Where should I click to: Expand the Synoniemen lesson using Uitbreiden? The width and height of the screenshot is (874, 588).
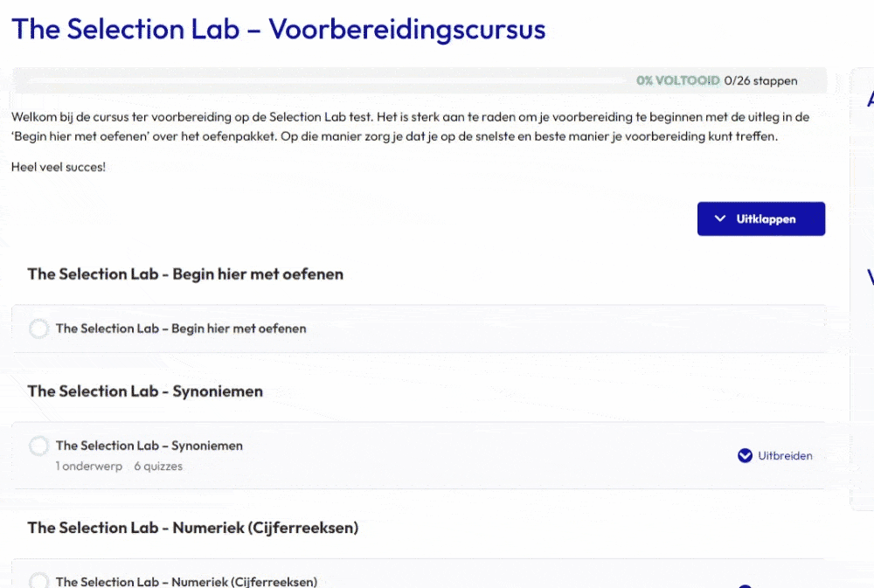point(775,455)
